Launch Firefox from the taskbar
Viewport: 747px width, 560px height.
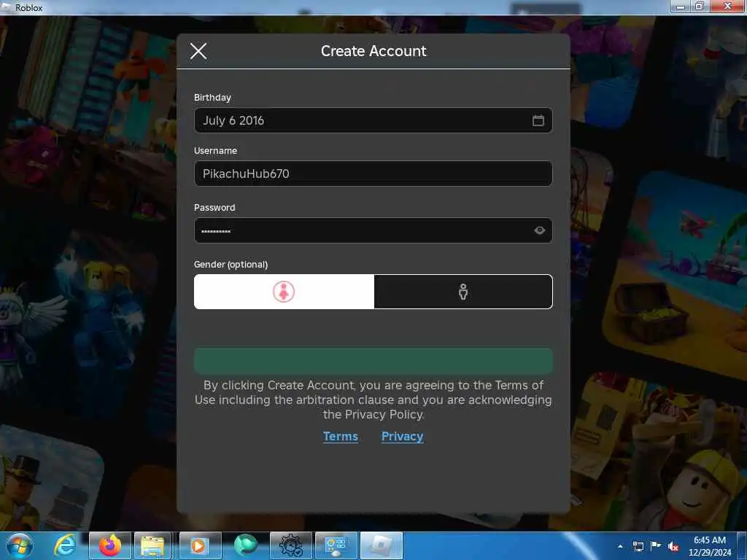tap(109, 545)
